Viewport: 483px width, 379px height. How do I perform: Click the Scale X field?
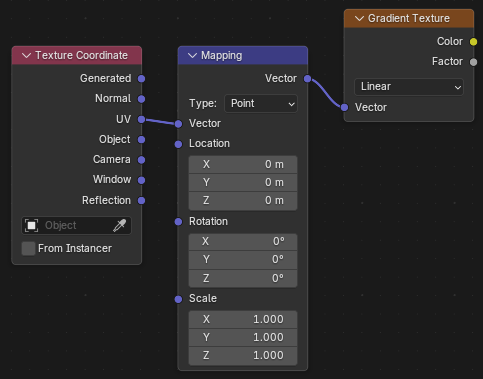click(x=243, y=319)
